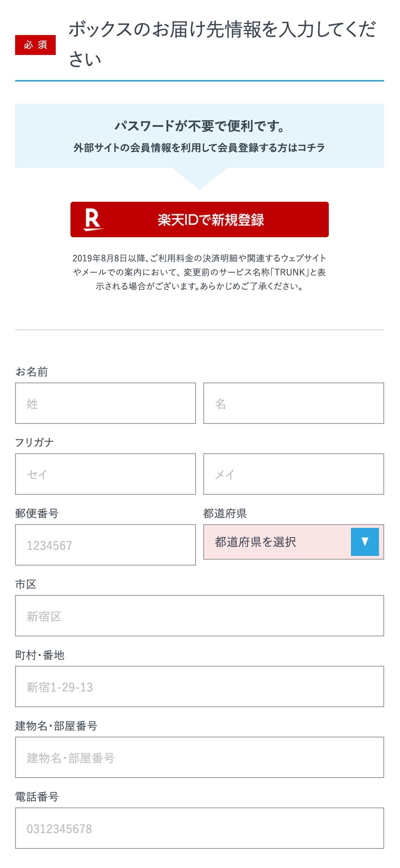
Task: Focus the 名 first name field
Action: (294, 403)
